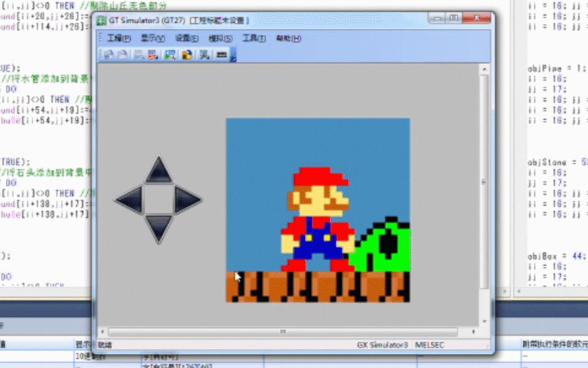Click the greyed-out save toolbar icon
The height and width of the screenshot is (368, 588).
139,55
